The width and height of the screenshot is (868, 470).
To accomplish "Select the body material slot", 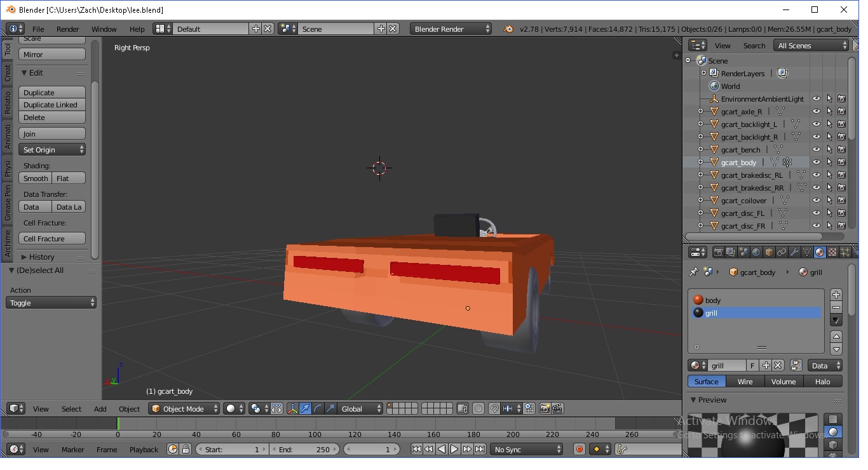I will coord(756,300).
